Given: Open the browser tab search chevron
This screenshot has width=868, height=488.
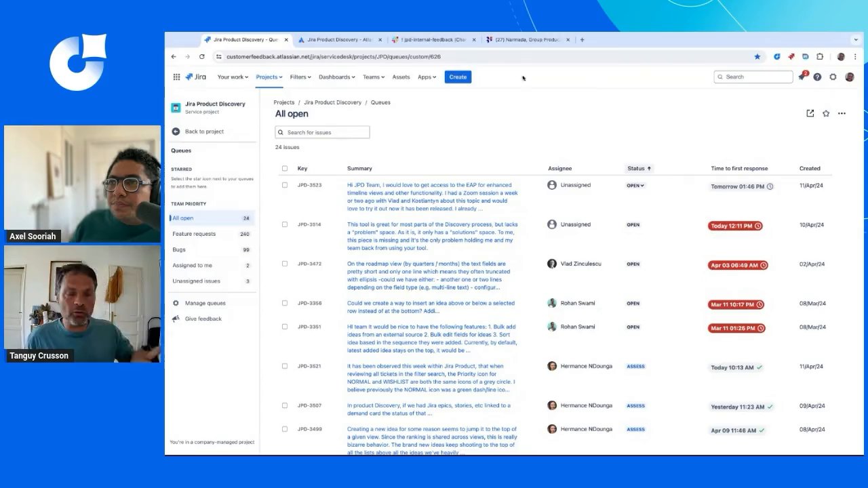Looking at the screenshot, I should [856, 39].
